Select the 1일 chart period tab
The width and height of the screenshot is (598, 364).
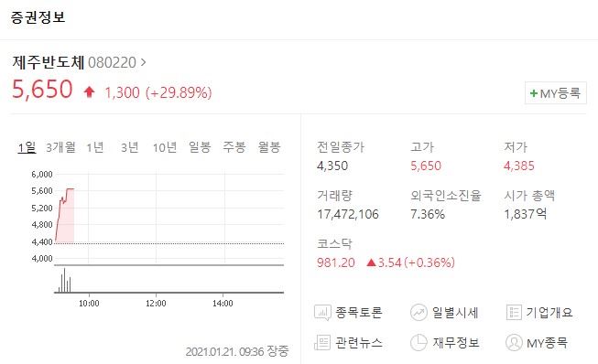click(27, 147)
